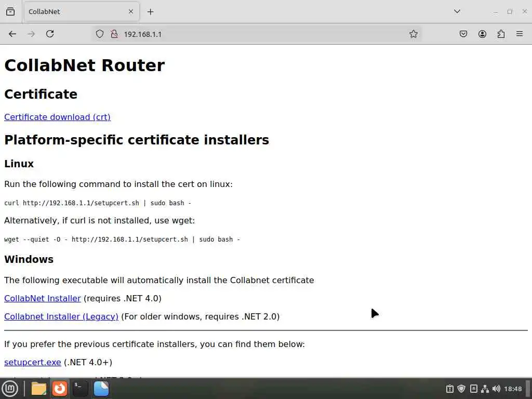
Task: Click the wget --quiet setupcert.sh command text
Action: (x=122, y=239)
